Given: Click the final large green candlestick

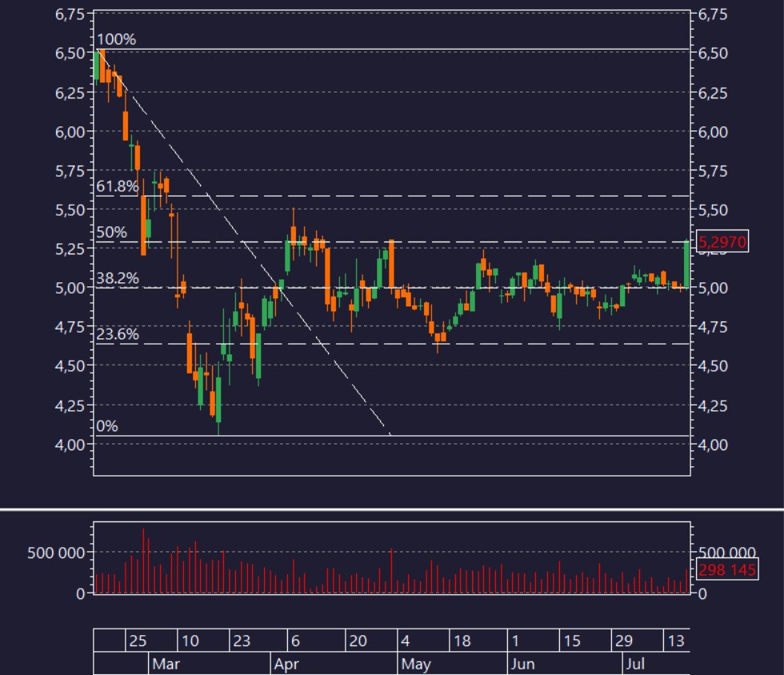Looking at the screenshot, I should coord(687,265).
